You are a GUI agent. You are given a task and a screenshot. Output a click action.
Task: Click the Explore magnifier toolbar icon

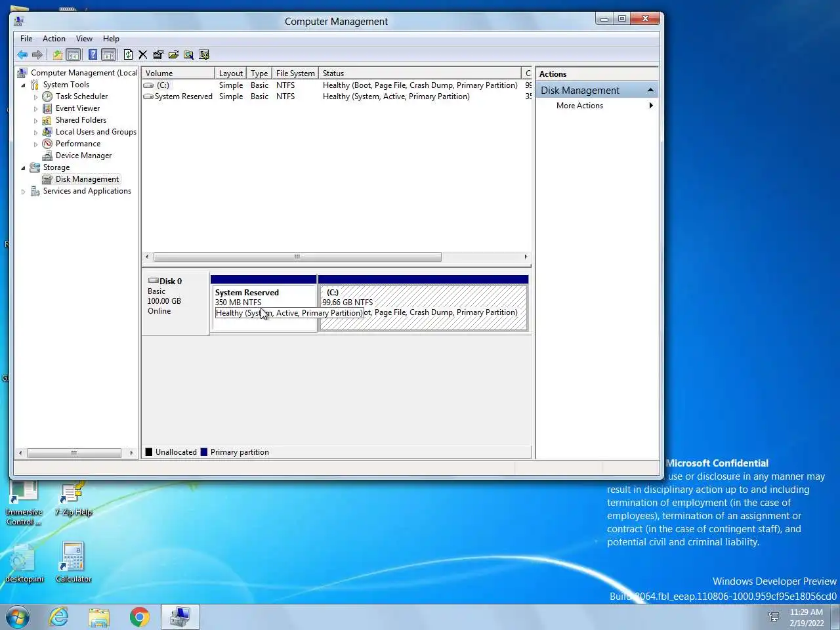point(188,55)
